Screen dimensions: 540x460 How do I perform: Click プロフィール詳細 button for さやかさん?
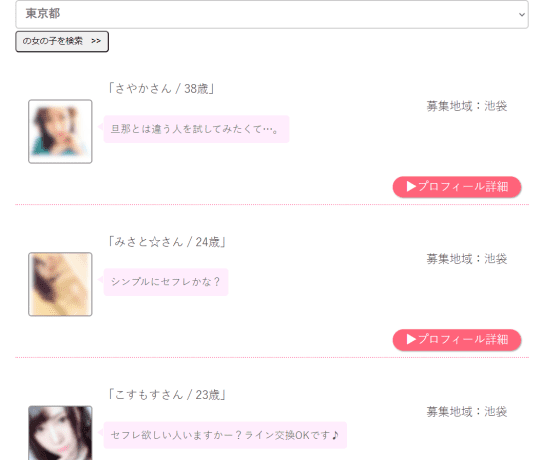coord(457,187)
